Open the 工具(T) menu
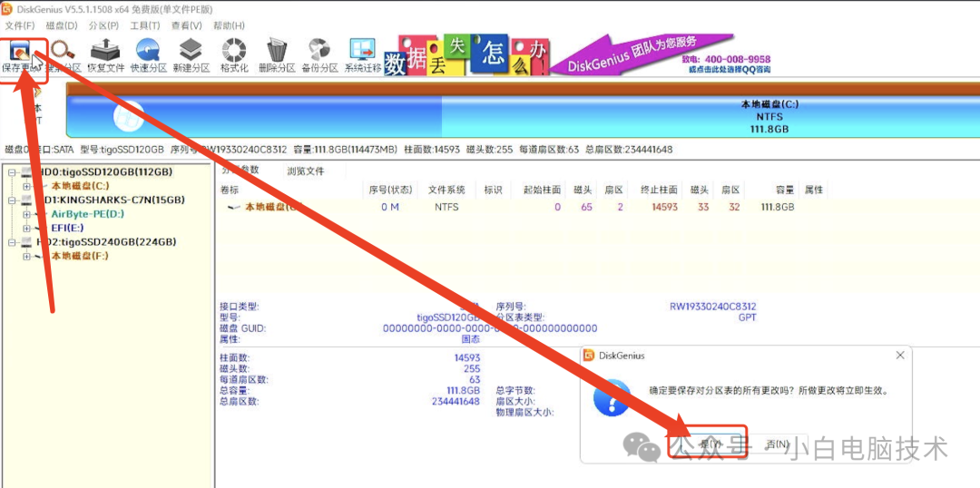Screen dimensions: 980x488 (x=145, y=25)
